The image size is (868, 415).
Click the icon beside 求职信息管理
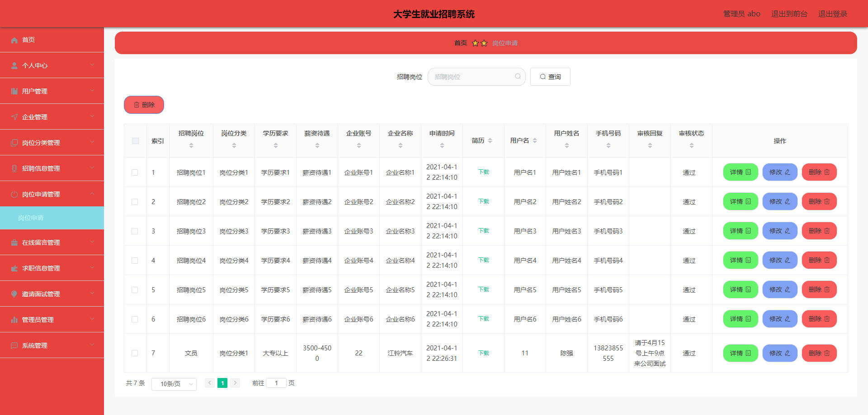point(14,269)
